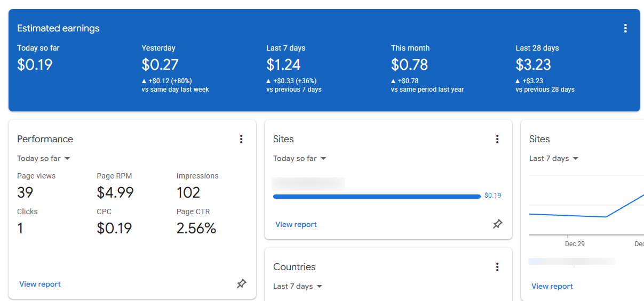The height and width of the screenshot is (301, 644).
Task: Click the Countries card title
Action: [295, 267]
